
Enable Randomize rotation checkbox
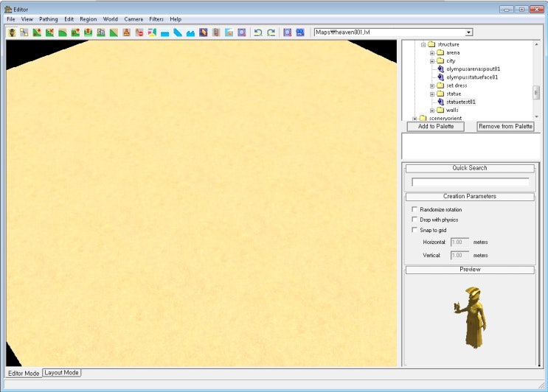(x=415, y=209)
